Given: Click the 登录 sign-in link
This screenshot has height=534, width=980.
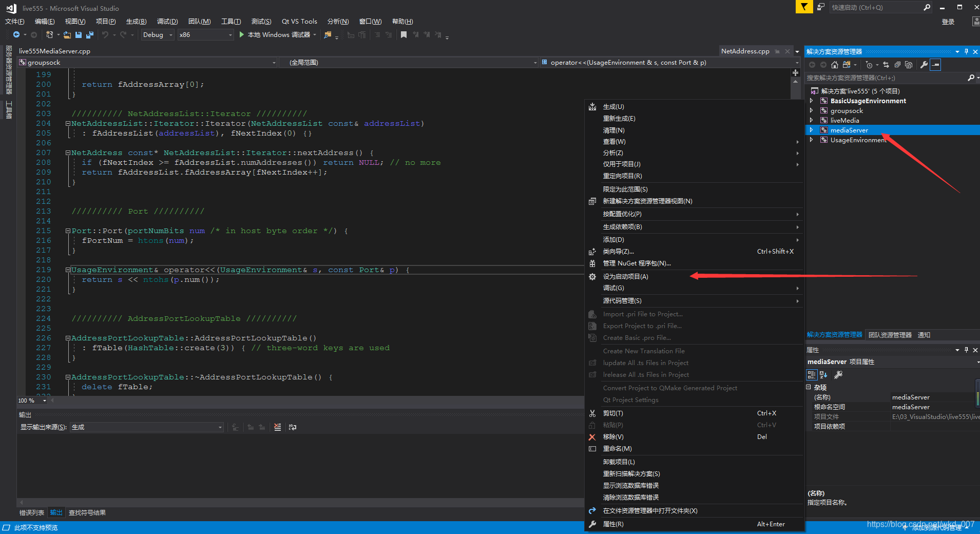Looking at the screenshot, I should 948,22.
